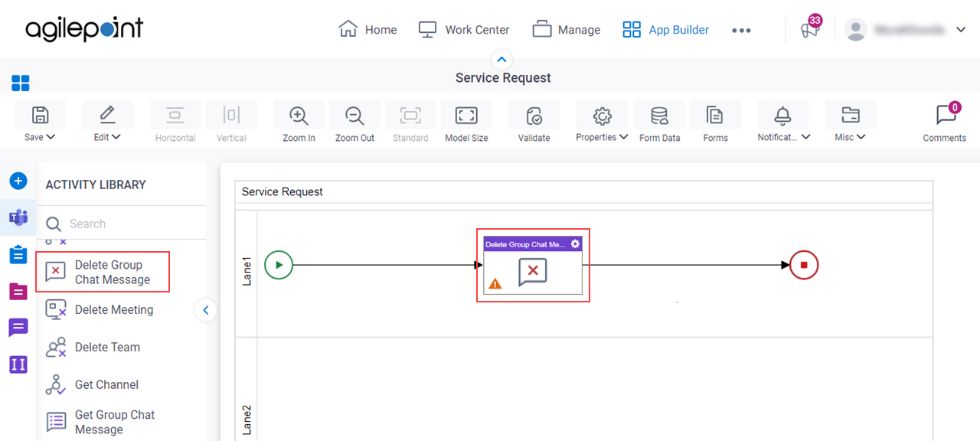Open the Edit pencil tool
Viewport: 980px width, 441px height.
pos(107,116)
